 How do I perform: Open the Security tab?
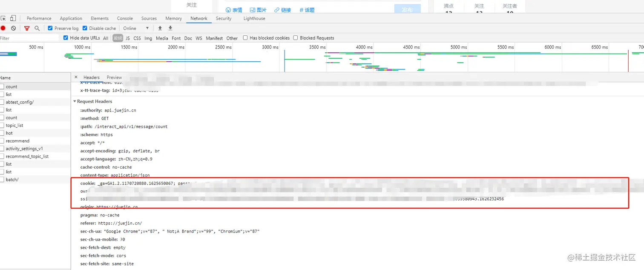pos(224,18)
